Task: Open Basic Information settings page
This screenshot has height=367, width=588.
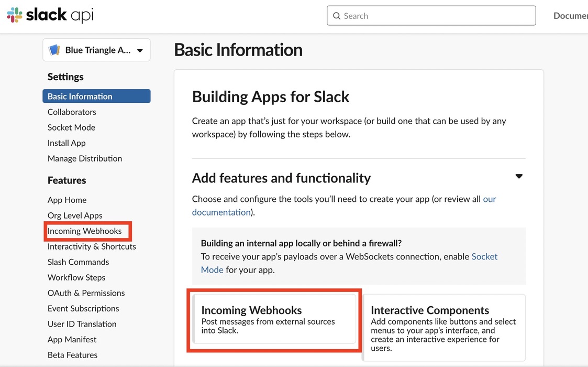Action: tap(96, 96)
